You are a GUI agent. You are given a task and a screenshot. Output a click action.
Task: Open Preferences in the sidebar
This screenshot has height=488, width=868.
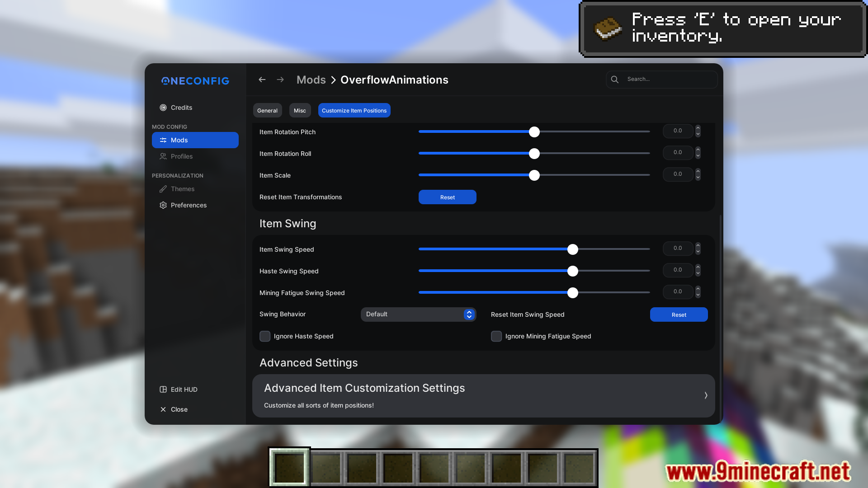pyautogui.click(x=195, y=205)
